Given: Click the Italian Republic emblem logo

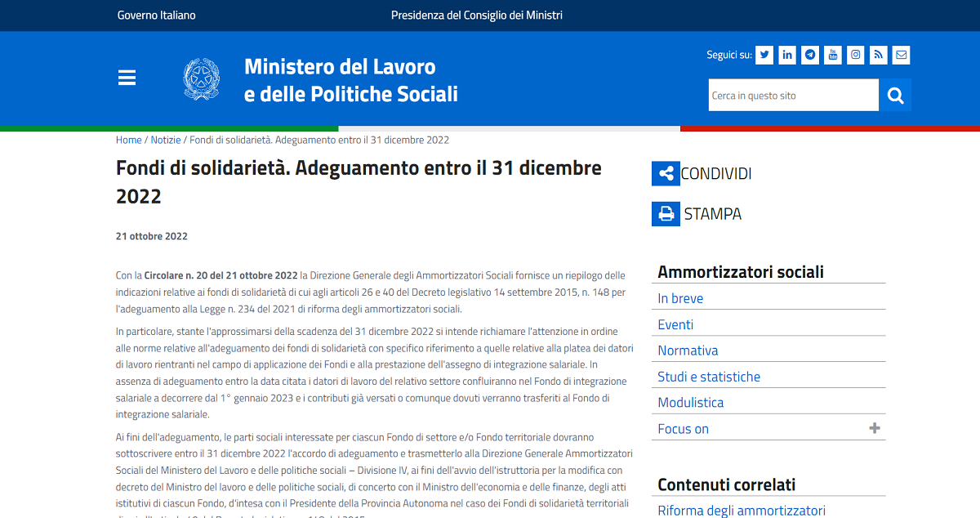Looking at the screenshot, I should pos(201,79).
